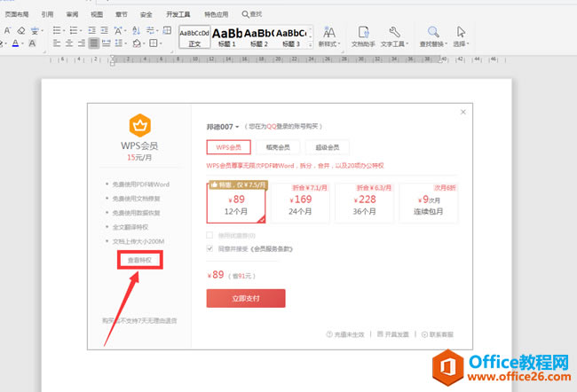Align paragraph text right

82,43
